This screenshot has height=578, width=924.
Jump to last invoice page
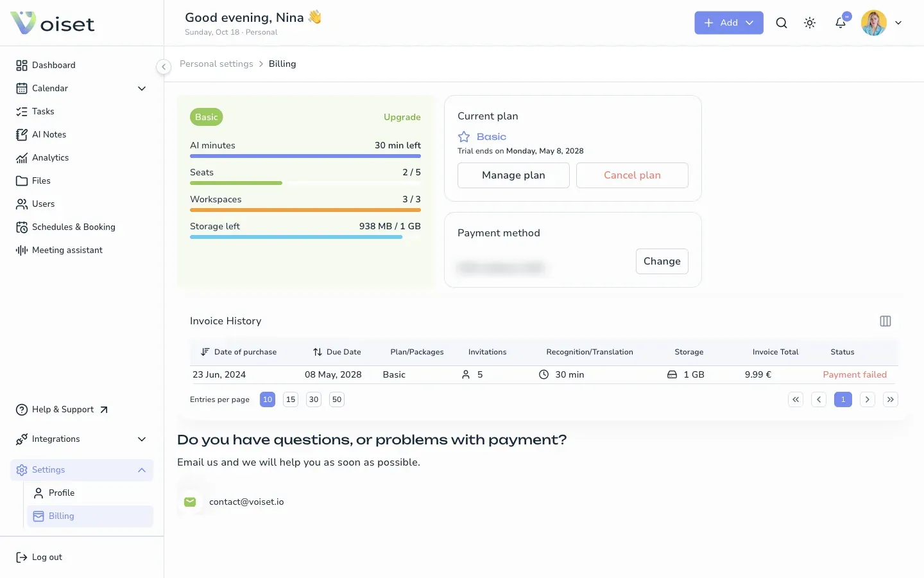(891, 399)
